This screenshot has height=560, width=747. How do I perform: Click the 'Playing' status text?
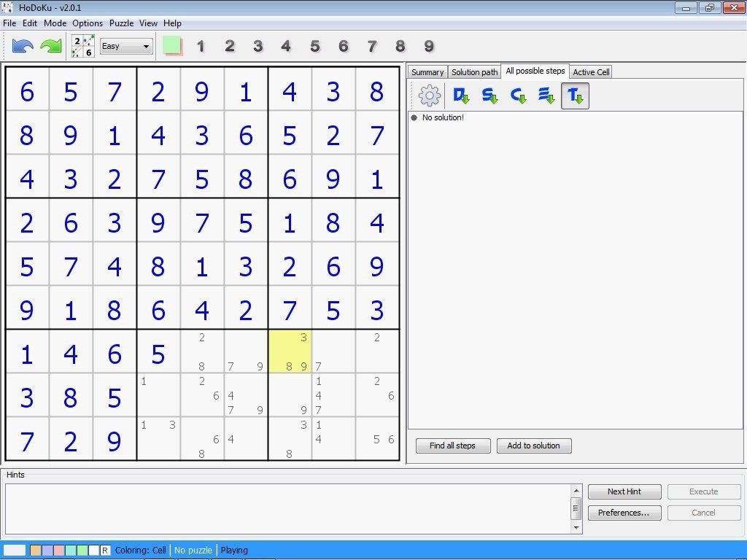234,550
